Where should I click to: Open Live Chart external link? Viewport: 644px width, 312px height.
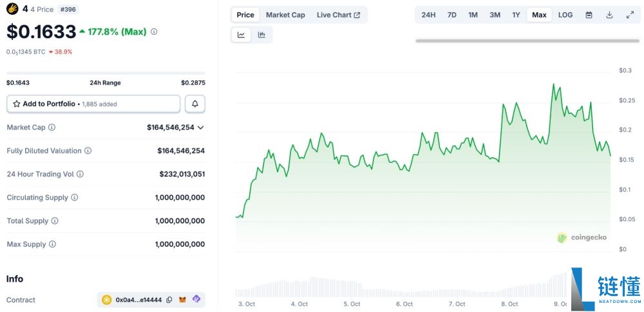point(339,15)
